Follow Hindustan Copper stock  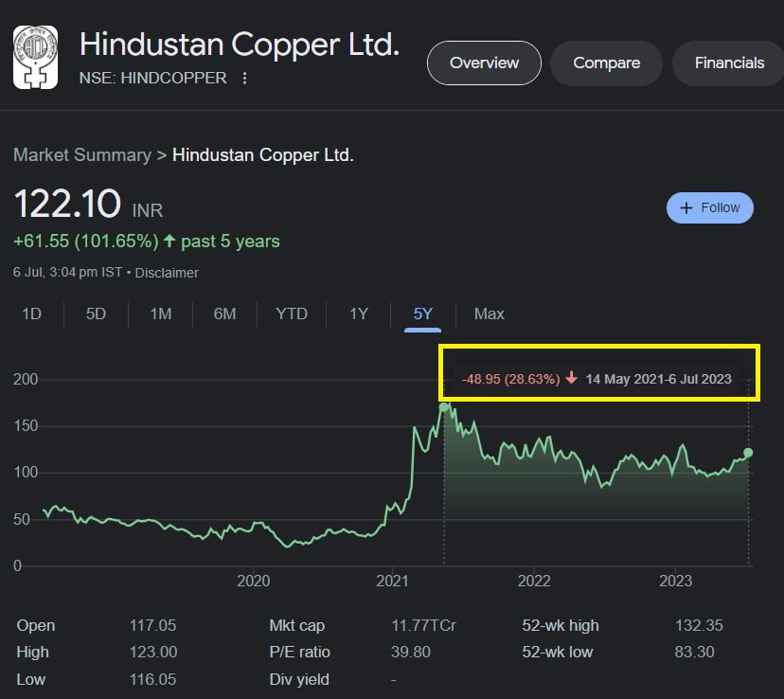coord(710,208)
